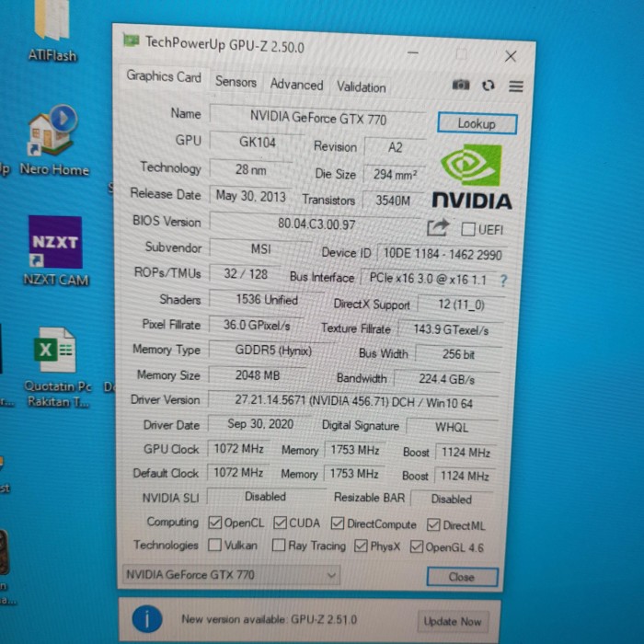The width and height of the screenshot is (644, 644).
Task: Select the Quotatin Pc Rakitan Excel file
Action: [x=57, y=367]
